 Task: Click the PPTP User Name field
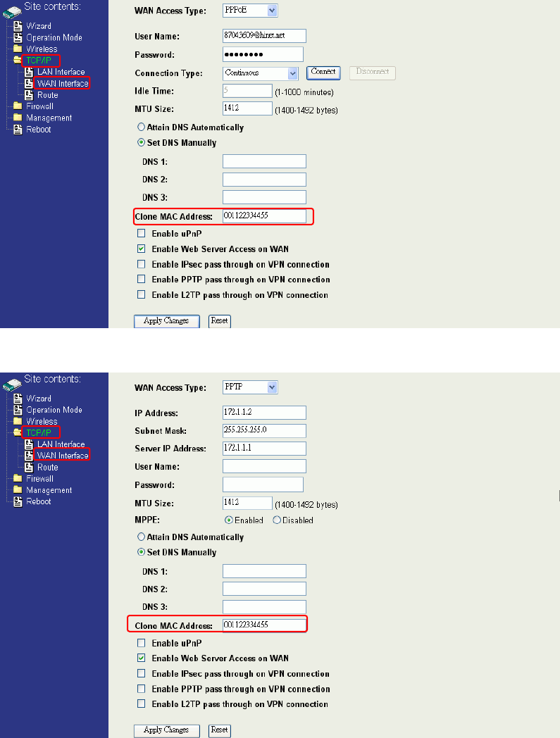[x=264, y=466]
